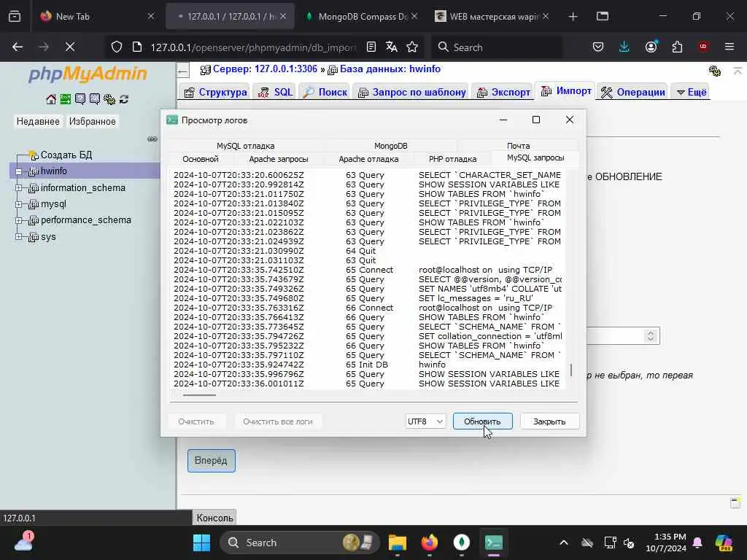Bookmark this page star icon
Viewport: 747px width, 560px height.
pos(412,47)
